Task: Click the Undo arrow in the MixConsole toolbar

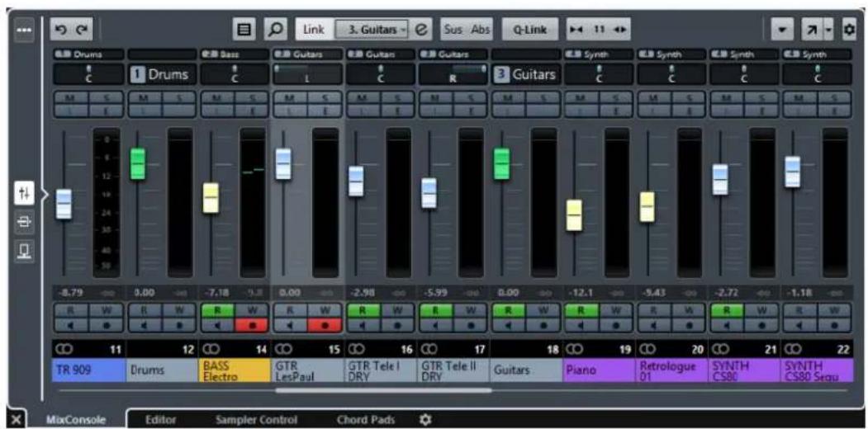Action: [59, 31]
